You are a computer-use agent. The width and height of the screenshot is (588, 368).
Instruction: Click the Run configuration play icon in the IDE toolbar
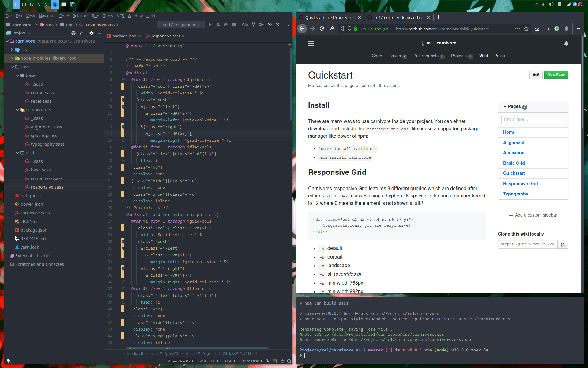pyautogui.click(x=210, y=25)
